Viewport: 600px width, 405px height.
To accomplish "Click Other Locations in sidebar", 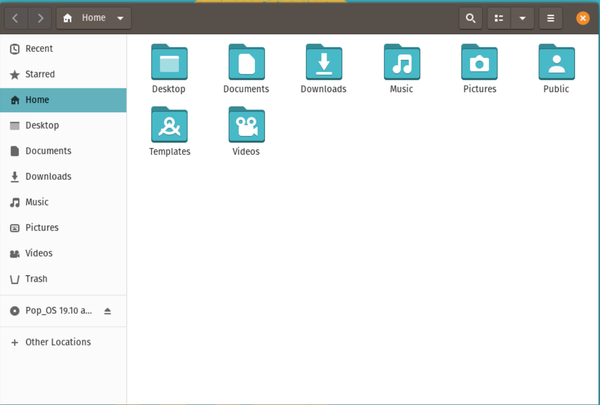I will pyautogui.click(x=57, y=342).
